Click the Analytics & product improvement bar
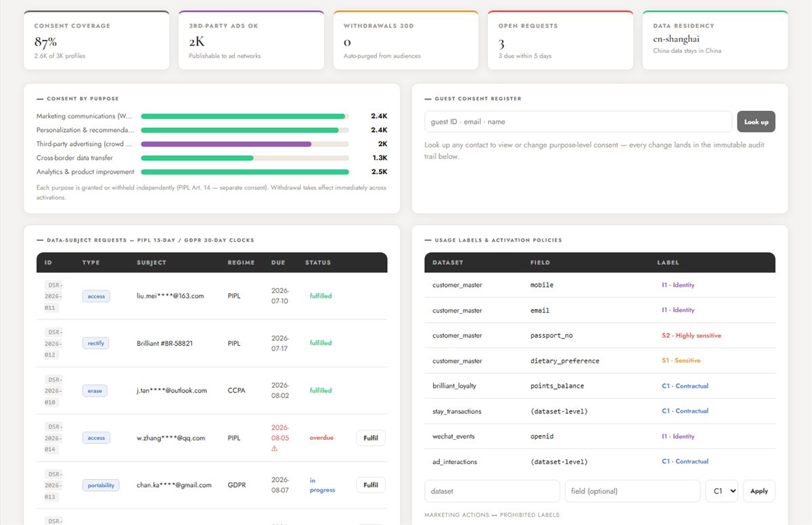Viewport: 812px width, 525px height. (x=245, y=172)
